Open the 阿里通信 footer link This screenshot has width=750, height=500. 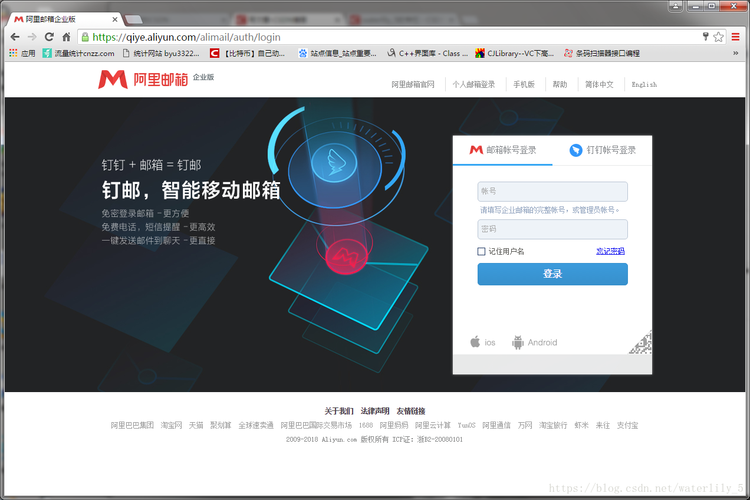coord(496,425)
